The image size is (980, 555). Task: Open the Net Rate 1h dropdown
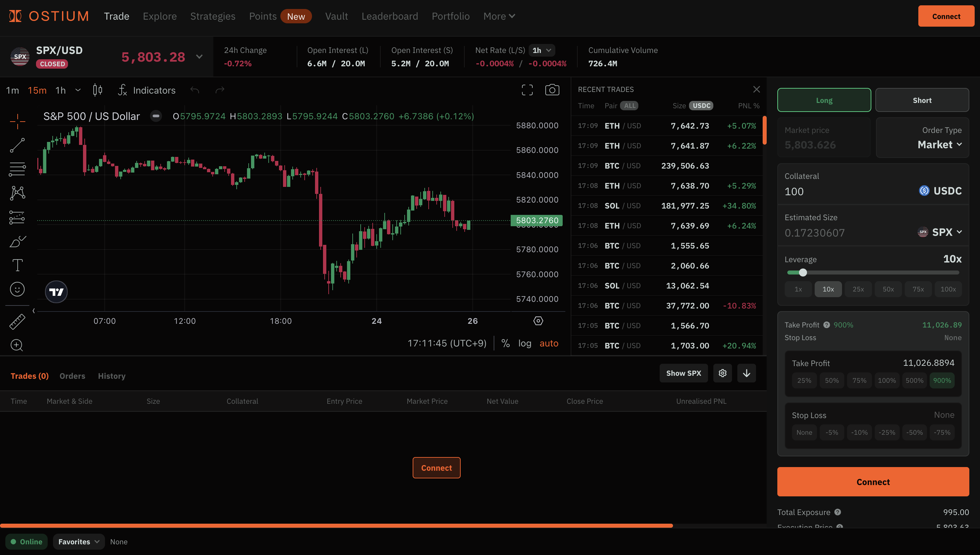(x=542, y=50)
